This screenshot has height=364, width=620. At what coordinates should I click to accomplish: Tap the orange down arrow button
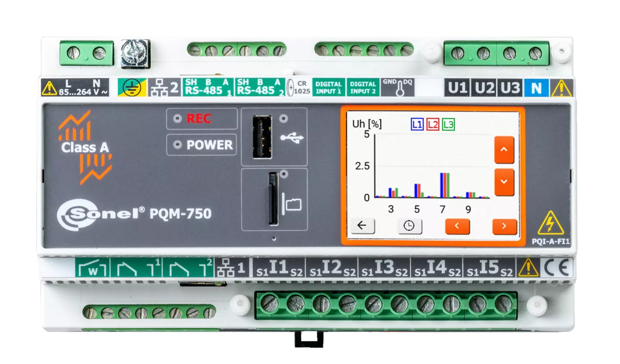504,182
